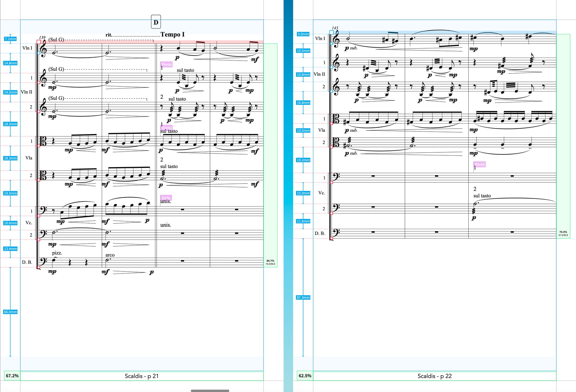Click the 67.2% page fullness box
576x392 pixels.
point(12,376)
